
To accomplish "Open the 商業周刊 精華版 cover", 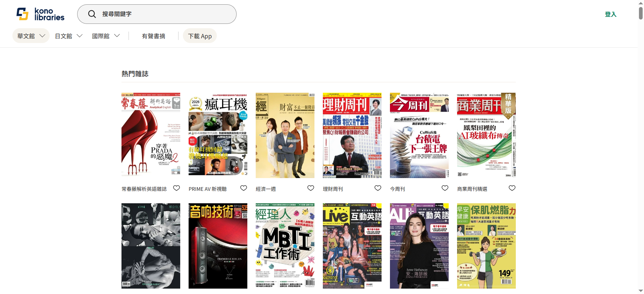I will (486, 135).
